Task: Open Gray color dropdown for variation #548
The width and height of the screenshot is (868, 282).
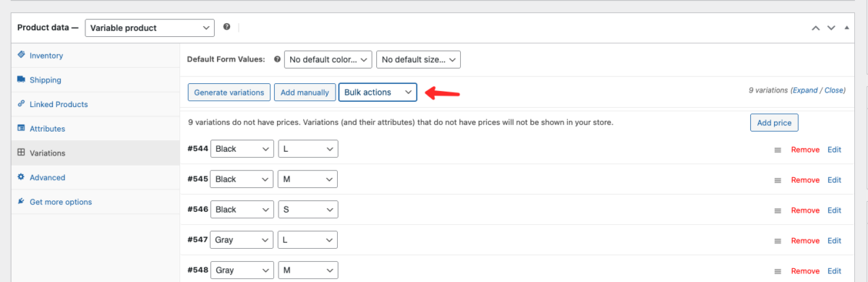Action: point(242,270)
